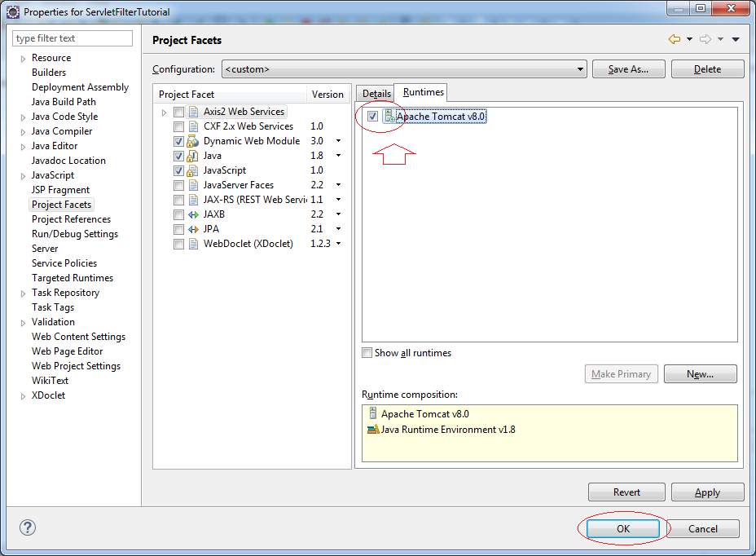Open Dynamic Web Module version dropdown
Image resolution: width=756 pixels, height=556 pixels.
point(338,141)
